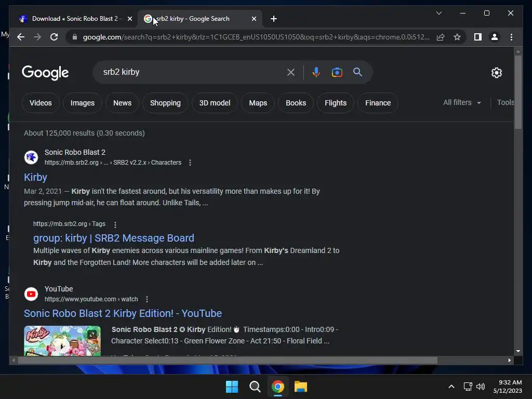The height and width of the screenshot is (399, 532).
Task: Switch to Maps results
Action: coord(258,103)
